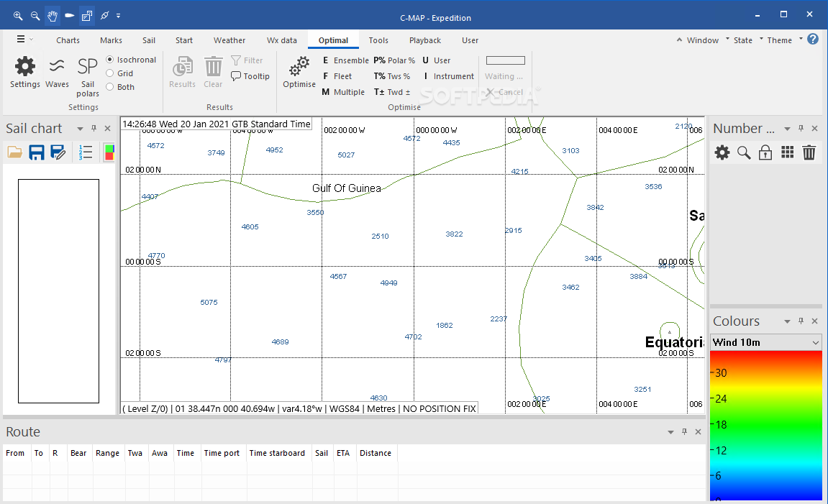Open the Marks ribbon tab
The image size is (828, 504).
[x=111, y=40]
